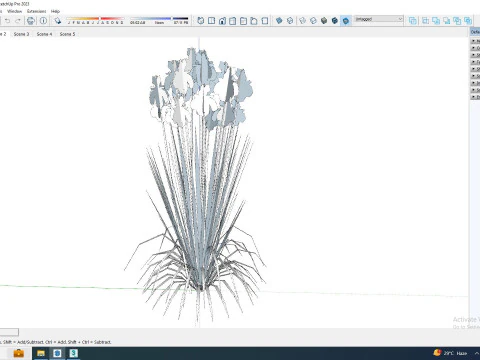Adjust the shadow date month slider

(x=95, y=19)
